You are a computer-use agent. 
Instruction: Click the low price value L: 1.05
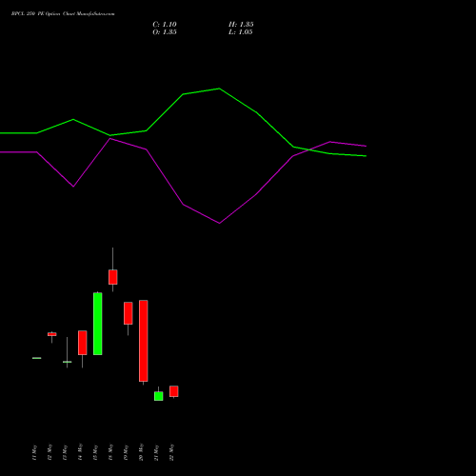click(241, 32)
